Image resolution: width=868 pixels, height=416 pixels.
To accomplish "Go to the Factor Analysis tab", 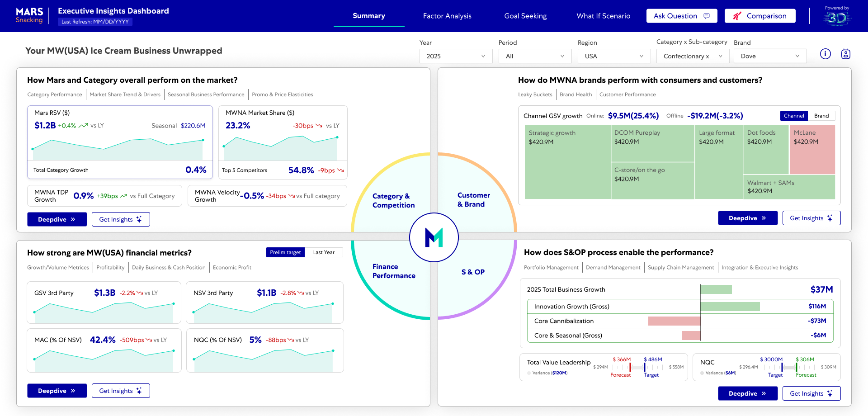I will 447,16.
